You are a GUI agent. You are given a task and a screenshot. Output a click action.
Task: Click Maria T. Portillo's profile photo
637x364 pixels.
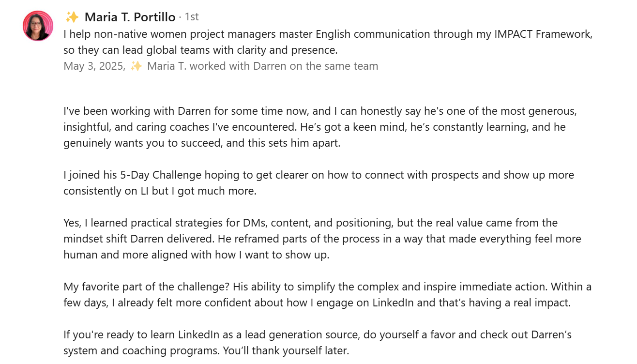pyautogui.click(x=38, y=26)
